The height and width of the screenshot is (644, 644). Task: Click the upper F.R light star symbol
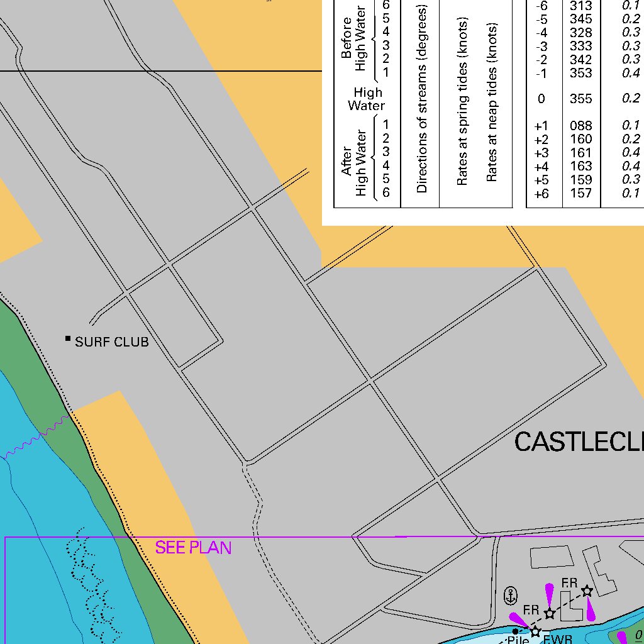click(x=586, y=590)
